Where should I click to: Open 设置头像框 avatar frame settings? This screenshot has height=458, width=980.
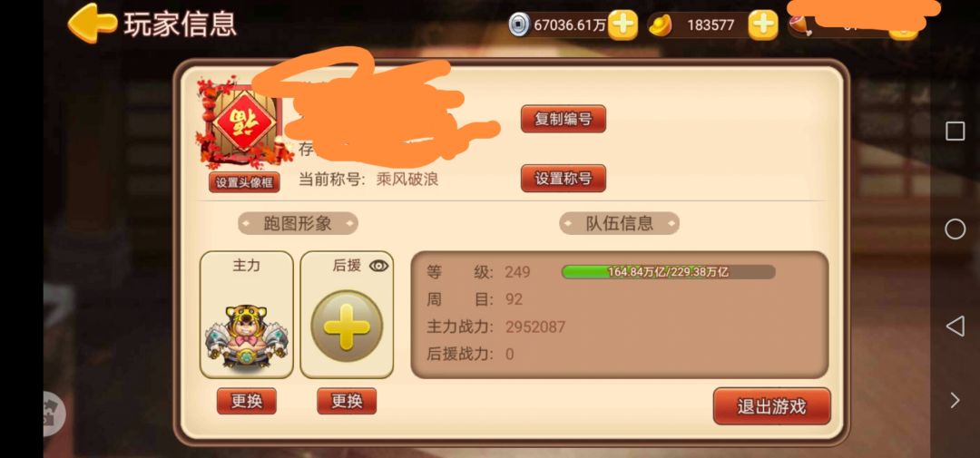pos(244,182)
